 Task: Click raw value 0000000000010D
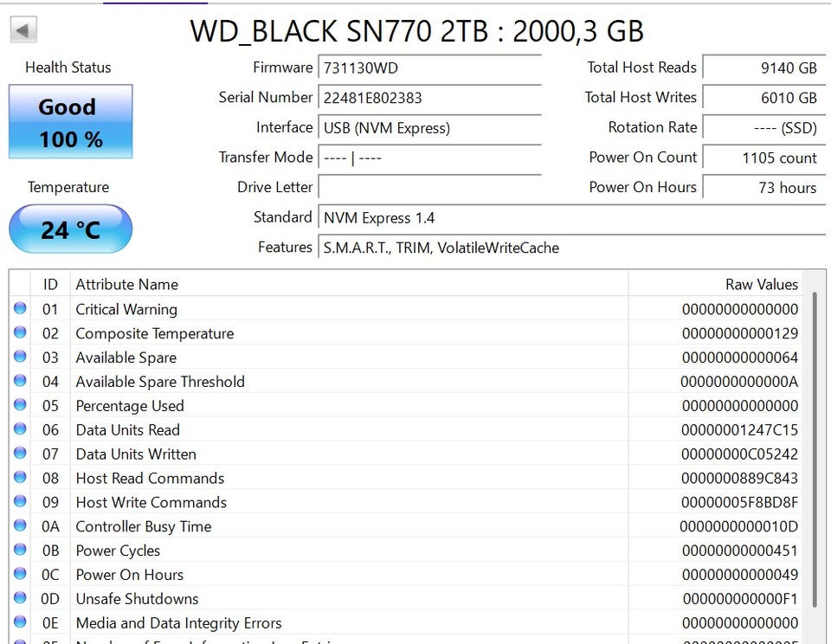coord(738,526)
